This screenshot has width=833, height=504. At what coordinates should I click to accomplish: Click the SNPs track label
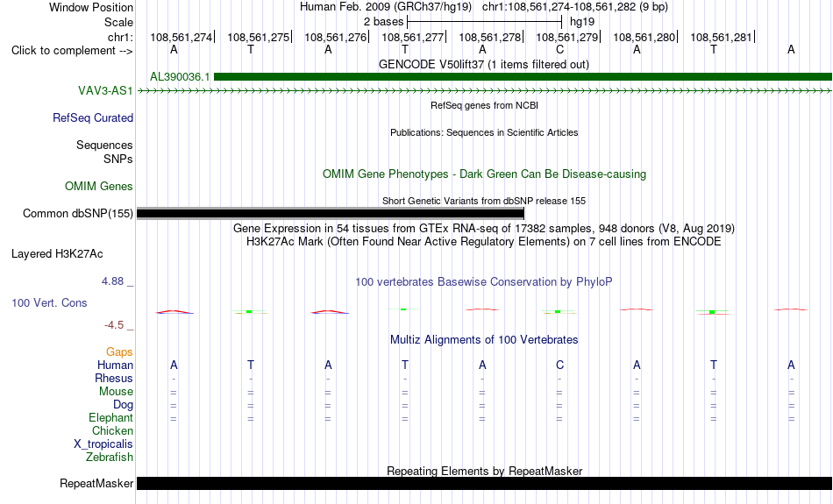(118, 159)
